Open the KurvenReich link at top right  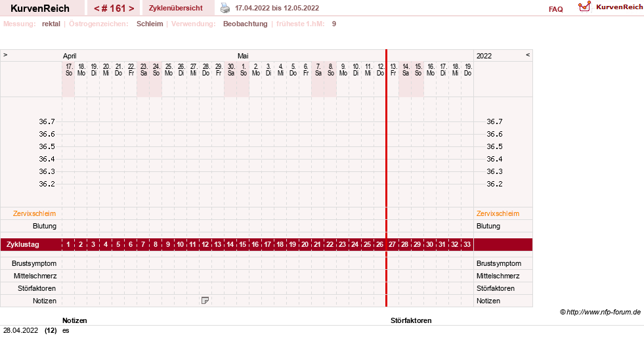(619, 7)
